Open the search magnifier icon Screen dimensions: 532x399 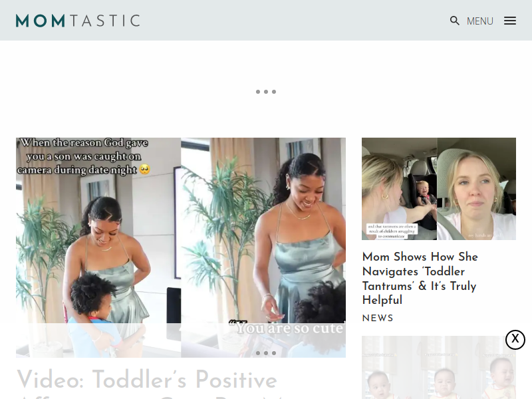(x=455, y=21)
